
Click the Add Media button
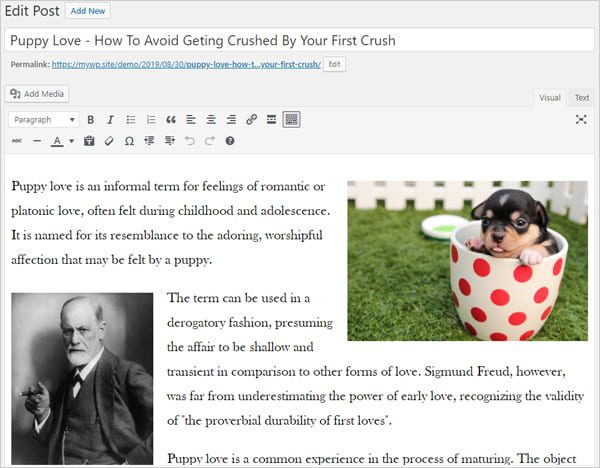(x=37, y=94)
